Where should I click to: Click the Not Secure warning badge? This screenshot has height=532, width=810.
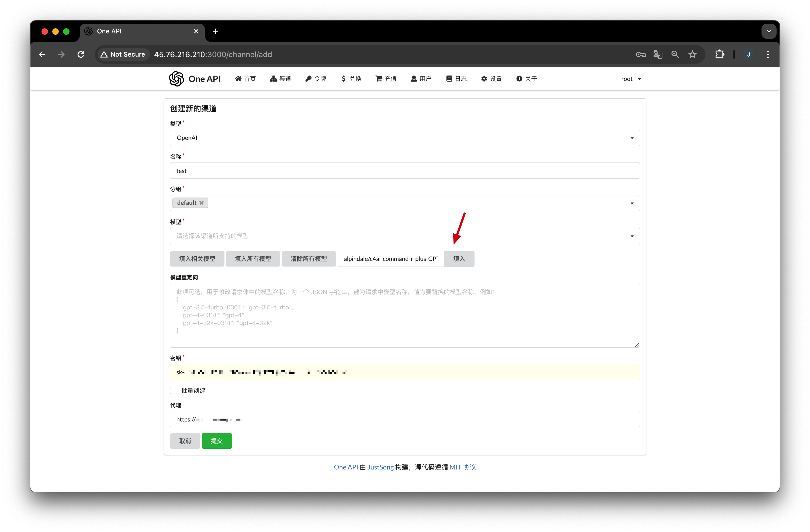(x=123, y=54)
